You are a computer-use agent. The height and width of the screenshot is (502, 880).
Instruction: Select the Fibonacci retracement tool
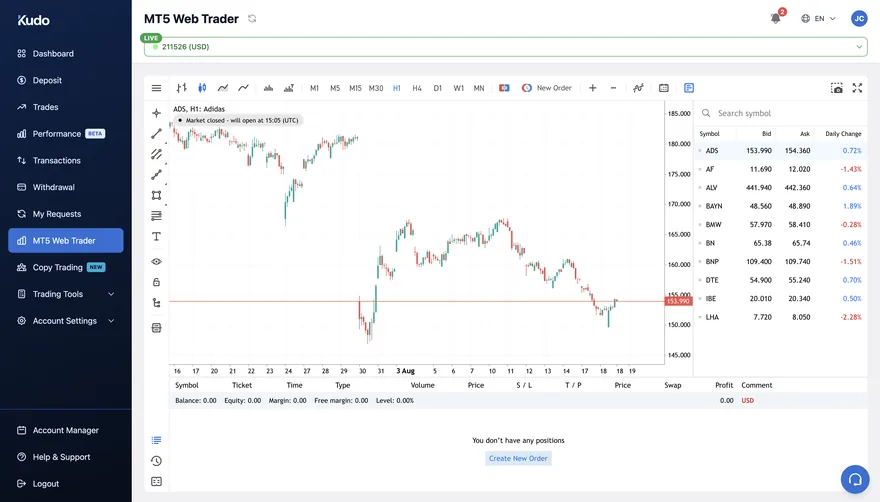(157, 216)
